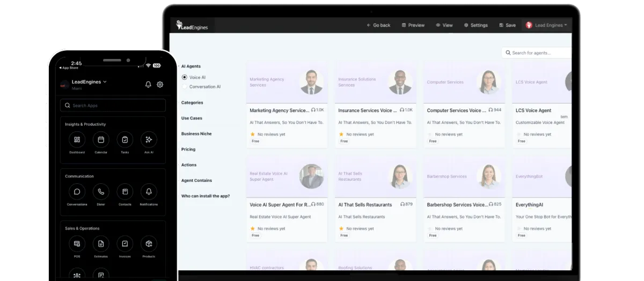Click the LeadEngines logo in laptop toolbar
The image size is (644, 281).
[192, 25]
